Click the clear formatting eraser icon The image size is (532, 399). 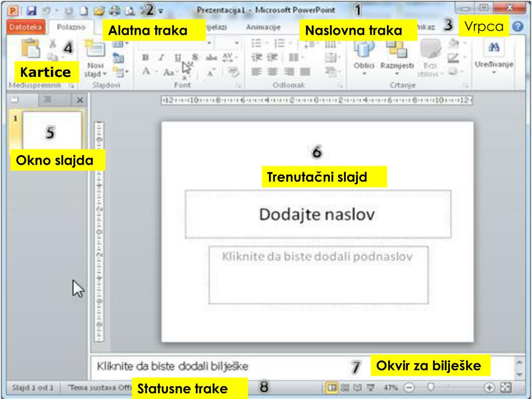click(233, 72)
